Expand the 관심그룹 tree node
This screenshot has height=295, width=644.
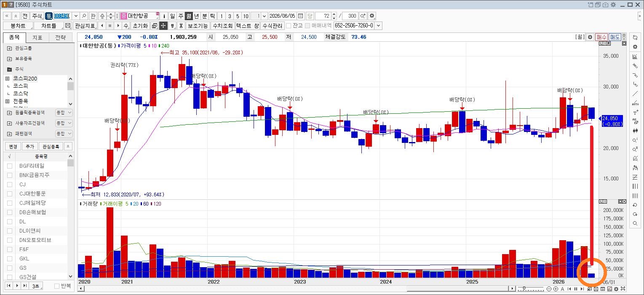(10, 48)
